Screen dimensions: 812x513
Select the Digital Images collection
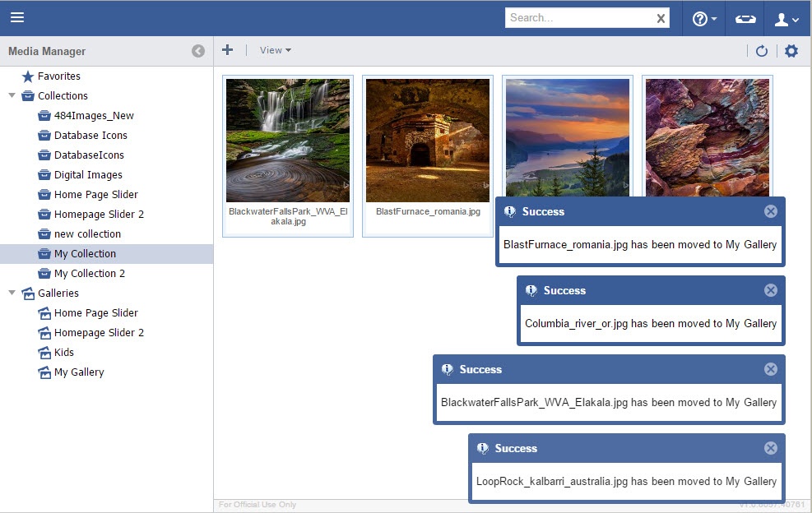[x=88, y=174]
